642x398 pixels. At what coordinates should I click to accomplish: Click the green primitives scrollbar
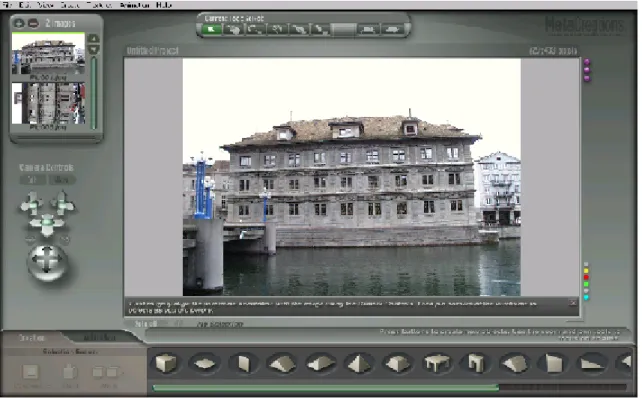(x=325, y=387)
